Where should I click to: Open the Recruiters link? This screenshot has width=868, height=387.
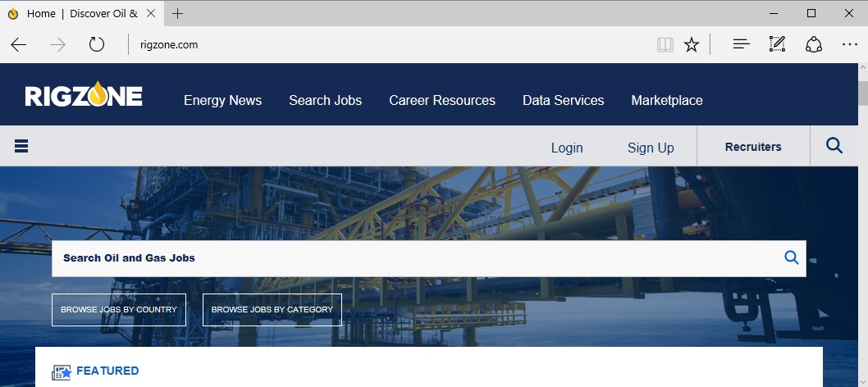pos(753,147)
